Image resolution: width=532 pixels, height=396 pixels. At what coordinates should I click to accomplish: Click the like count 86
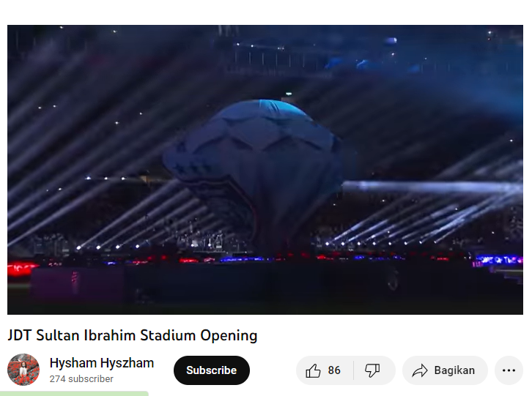(x=334, y=370)
